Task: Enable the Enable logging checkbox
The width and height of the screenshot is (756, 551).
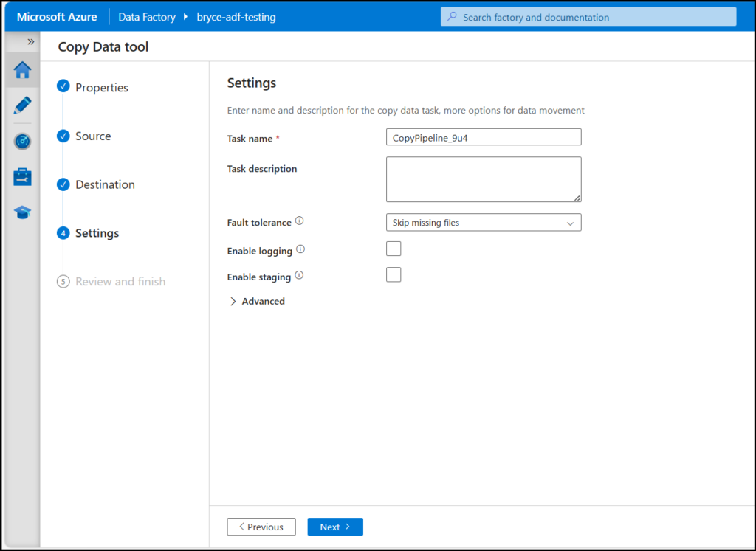Action: (394, 249)
